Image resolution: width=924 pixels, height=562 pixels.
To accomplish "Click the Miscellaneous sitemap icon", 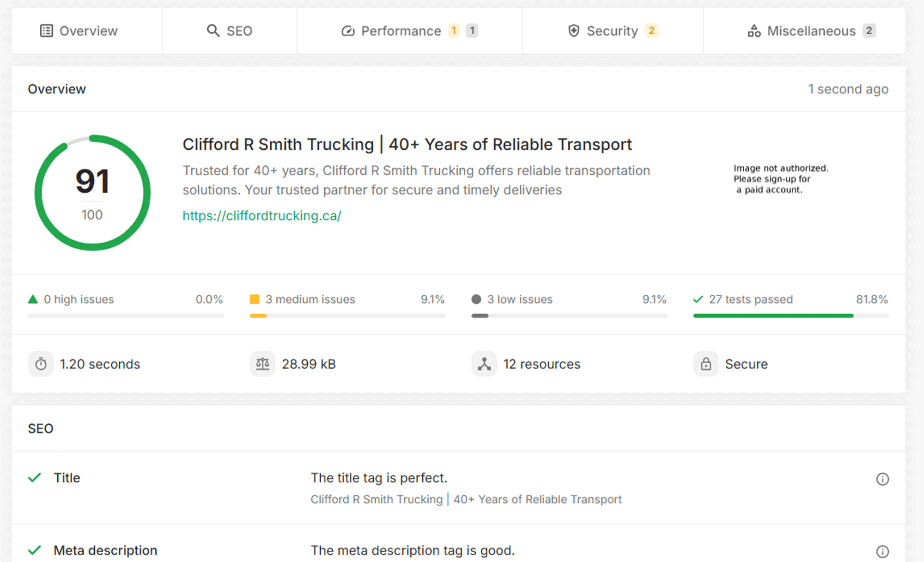I will (x=754, y=31).
